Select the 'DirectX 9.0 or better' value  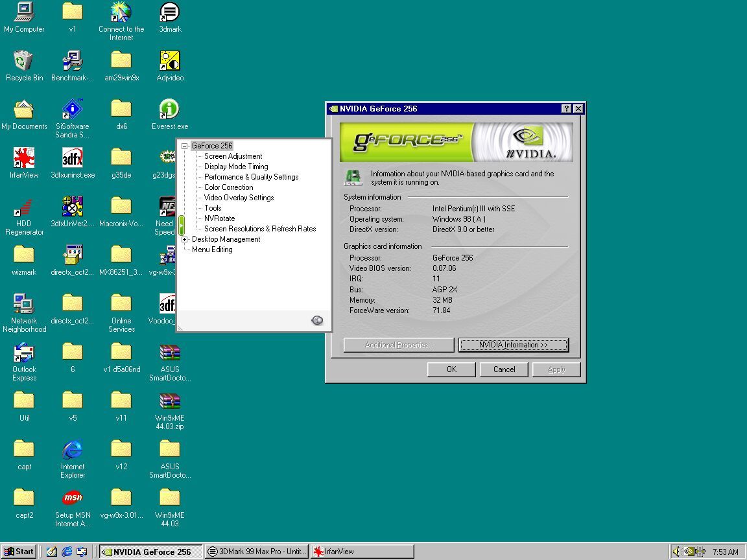pos(463,229)
